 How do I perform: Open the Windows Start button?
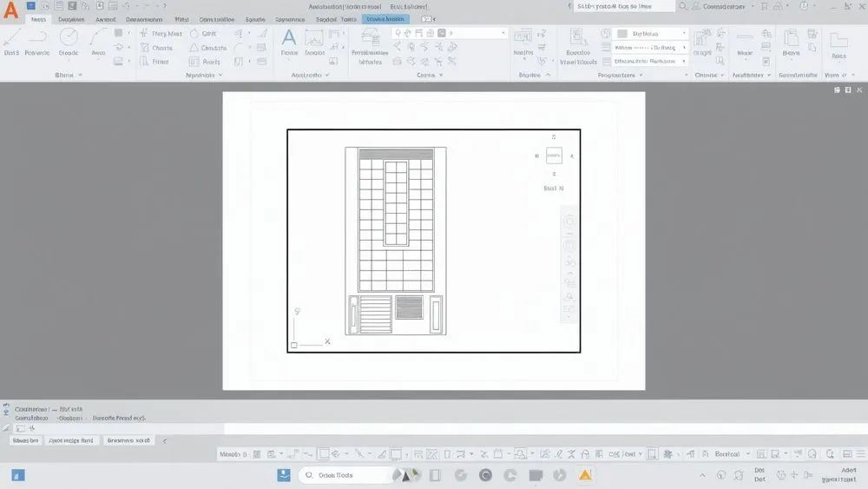[x=18, y=475]
